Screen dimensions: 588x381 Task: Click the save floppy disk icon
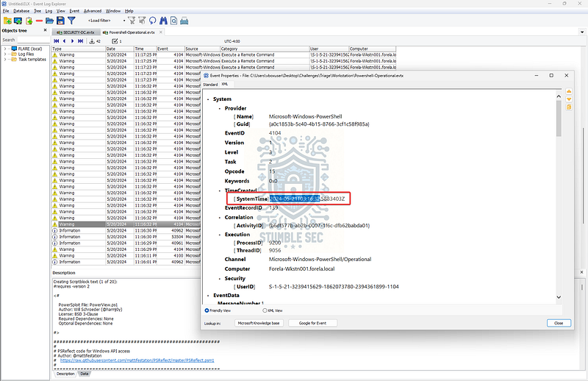click(60, 21)
